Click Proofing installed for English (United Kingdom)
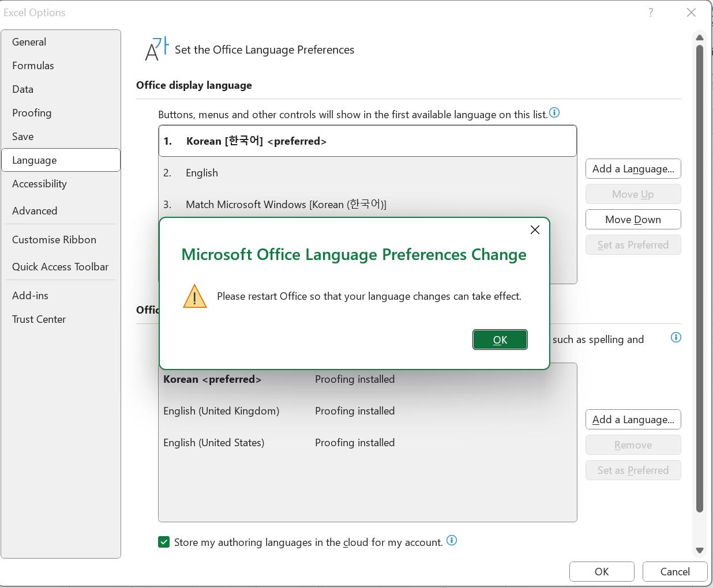Viewport: 713px width, 588px height. click(x=355, y=411)
